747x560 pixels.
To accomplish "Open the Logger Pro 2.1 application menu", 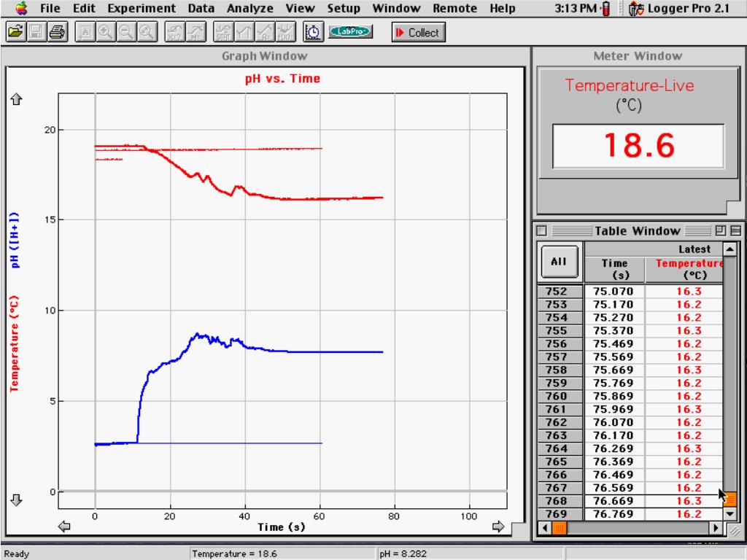I will [x=679, y=8].
